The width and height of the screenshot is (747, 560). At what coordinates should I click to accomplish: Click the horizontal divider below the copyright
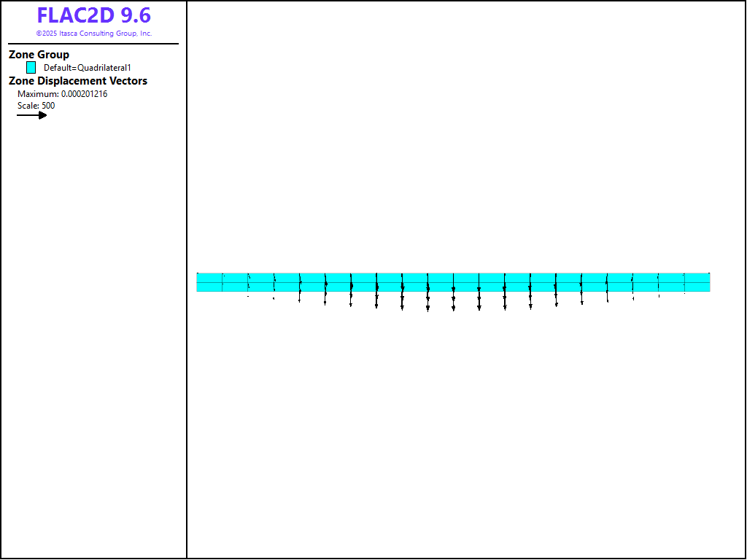[93, 44]
